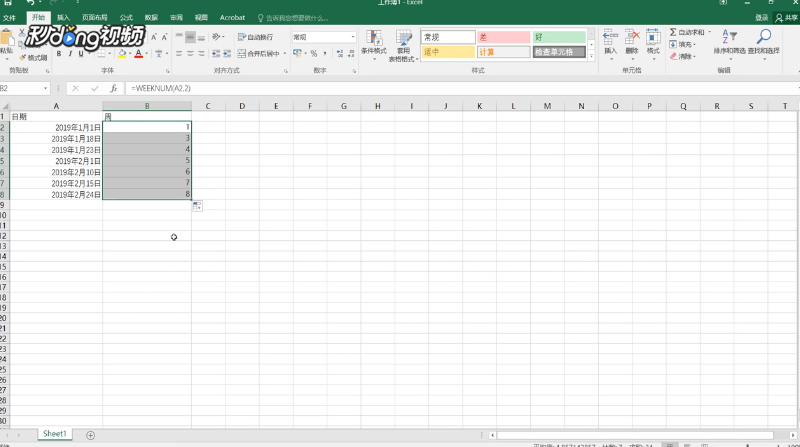
Task: Apply percent style with % icon
Action: tap(314, 54)
